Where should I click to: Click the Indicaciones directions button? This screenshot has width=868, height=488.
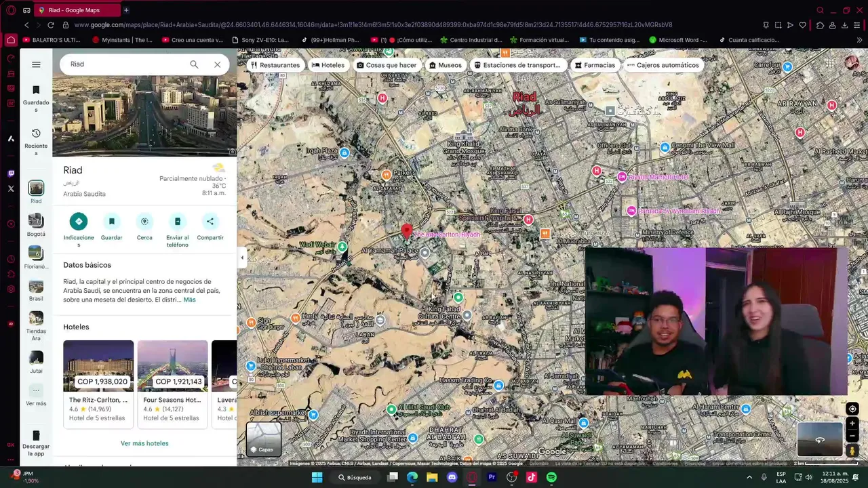click(x=79, y=221)
